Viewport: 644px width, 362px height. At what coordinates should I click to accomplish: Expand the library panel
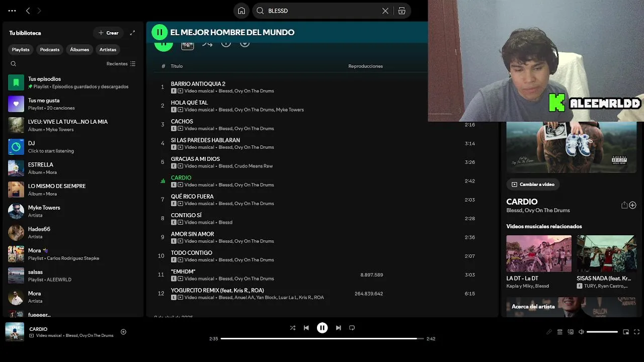[132, 33]
